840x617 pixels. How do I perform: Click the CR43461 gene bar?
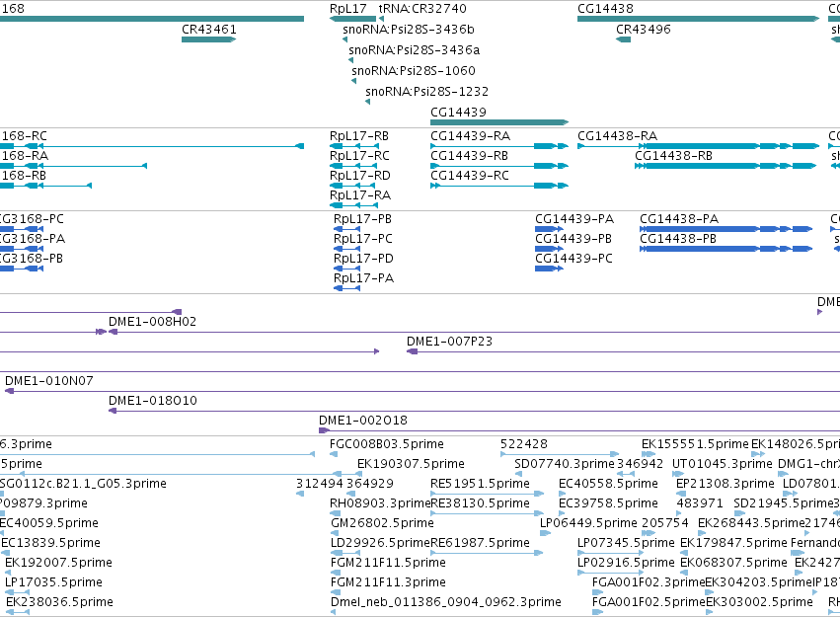(x=209, y=39)
